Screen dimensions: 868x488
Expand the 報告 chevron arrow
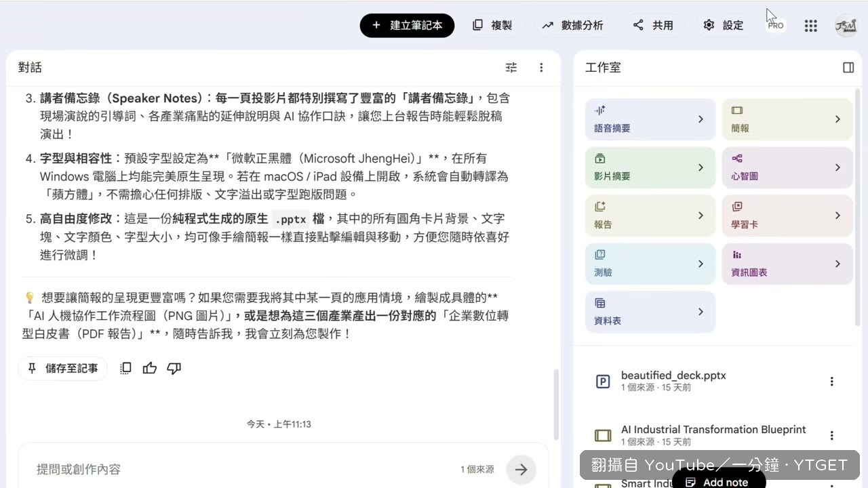click(x=701, y=216)
